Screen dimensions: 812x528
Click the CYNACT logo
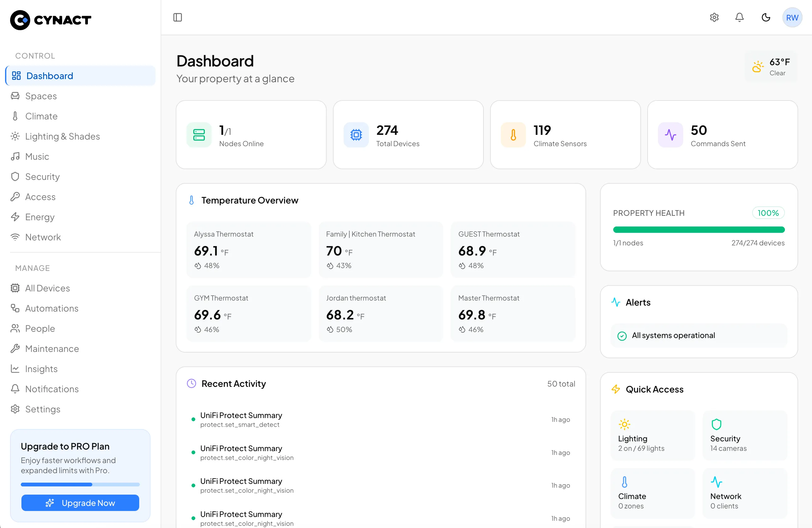tap(50, 20)
